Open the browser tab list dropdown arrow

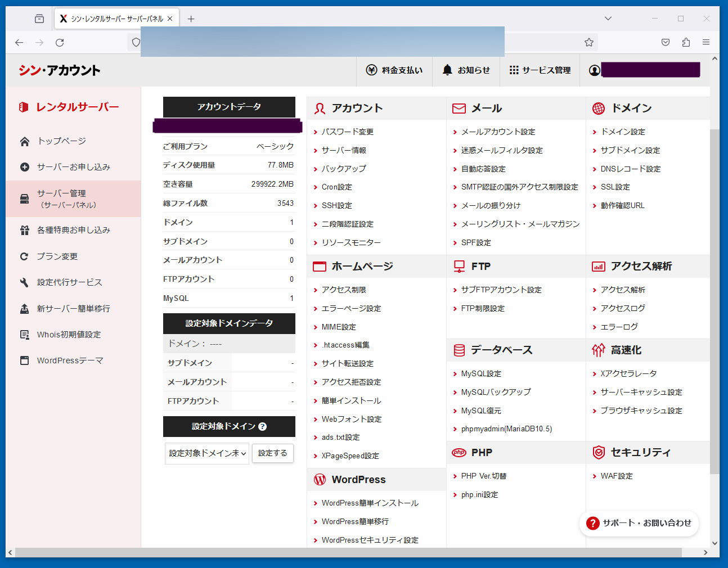pos(608,19)
